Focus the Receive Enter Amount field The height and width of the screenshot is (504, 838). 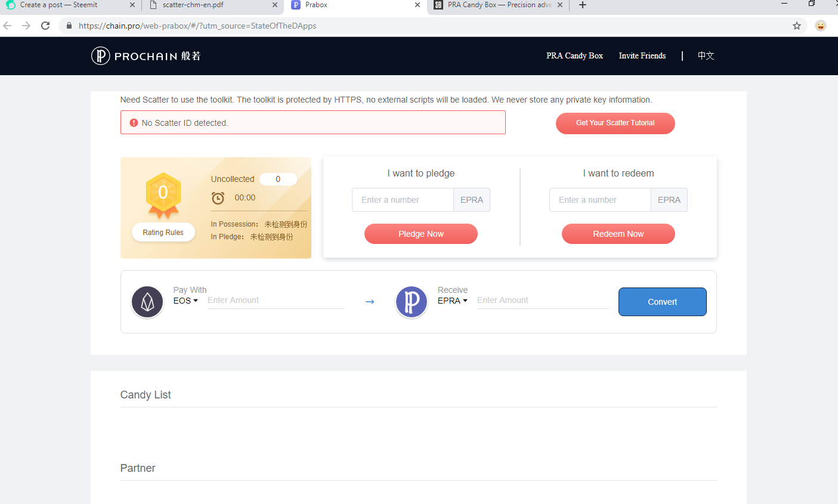[x=543, y=301]
